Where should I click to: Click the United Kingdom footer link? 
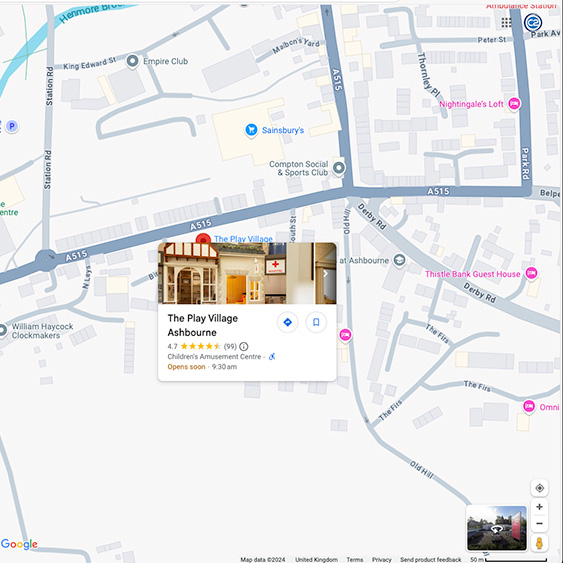point(316,559)
